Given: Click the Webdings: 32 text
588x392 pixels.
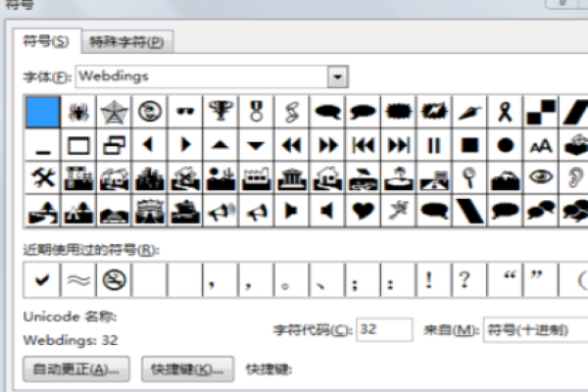Looking at the screenshot, I should click(71, 340).
